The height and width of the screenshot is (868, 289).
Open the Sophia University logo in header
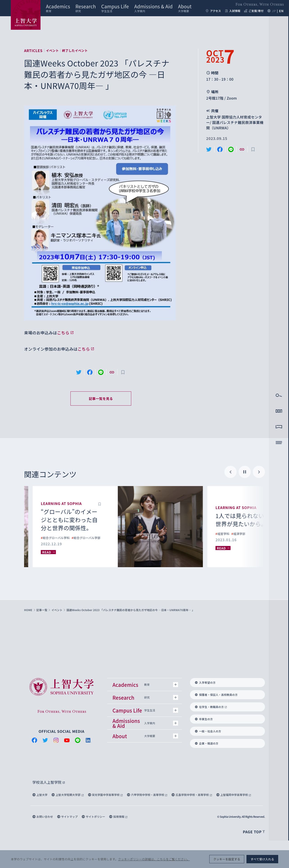pos(26,15)
